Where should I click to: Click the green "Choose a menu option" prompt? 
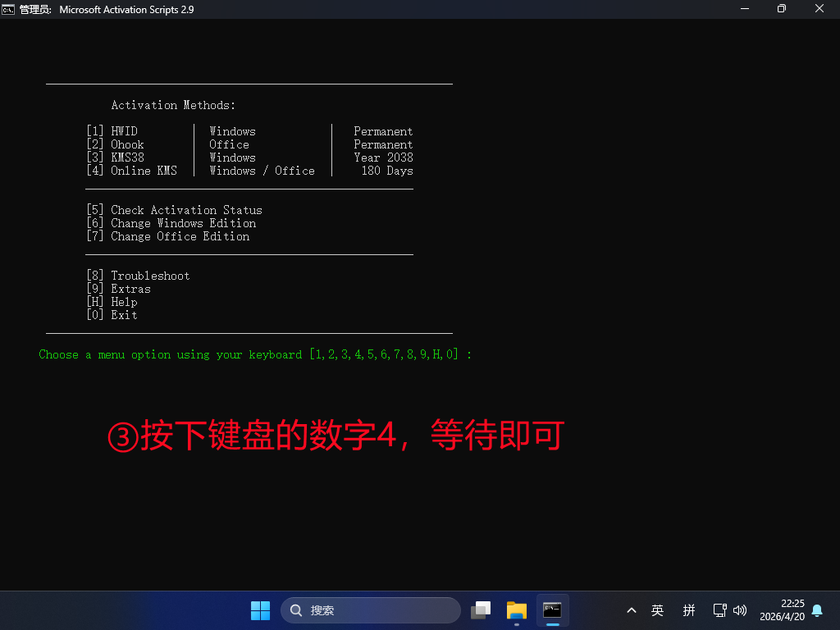pos(254,354)
